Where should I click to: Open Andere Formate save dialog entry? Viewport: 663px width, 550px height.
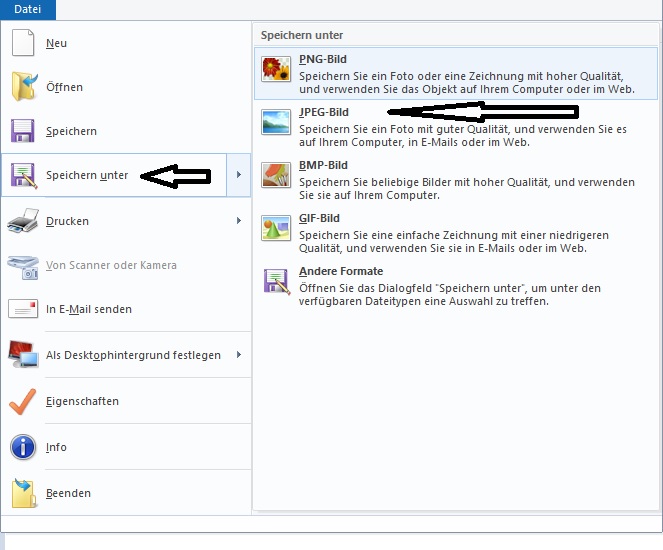pyautogui.click(x=340, y=271)
